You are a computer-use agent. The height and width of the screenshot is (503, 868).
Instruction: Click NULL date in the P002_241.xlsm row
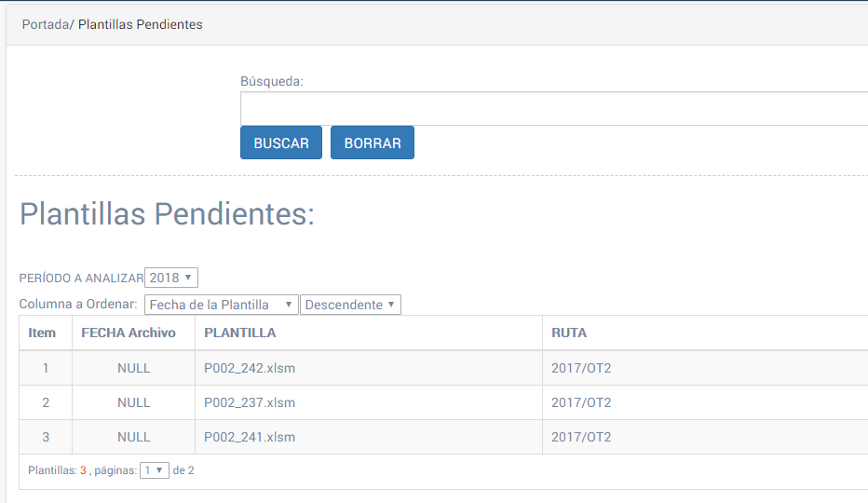[x=133, y=437]
